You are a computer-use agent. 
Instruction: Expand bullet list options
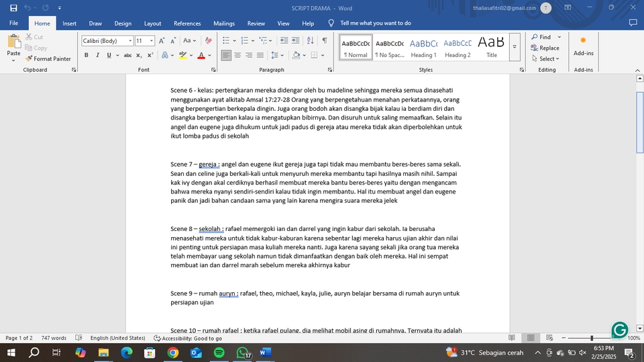[235, 41]
